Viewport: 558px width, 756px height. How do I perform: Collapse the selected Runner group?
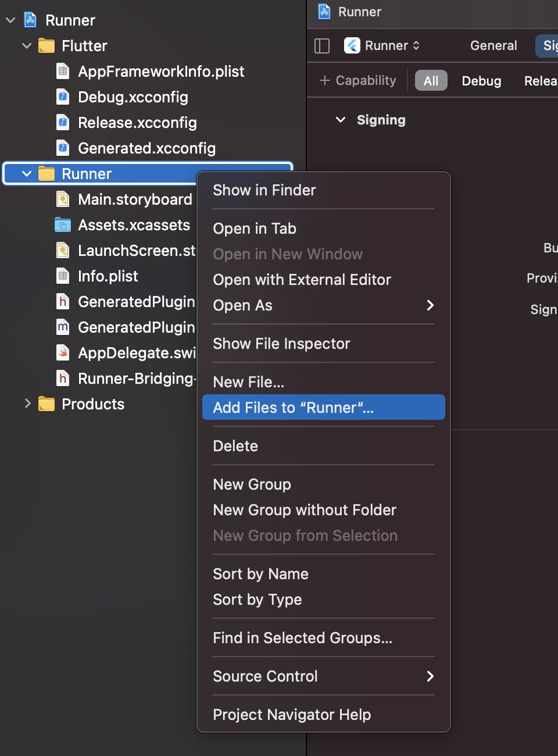click(x=27, y=173)
